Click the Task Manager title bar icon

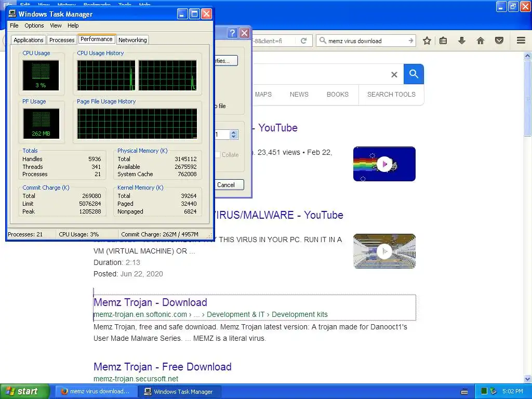pyautogui.click(x=12, y=14)
